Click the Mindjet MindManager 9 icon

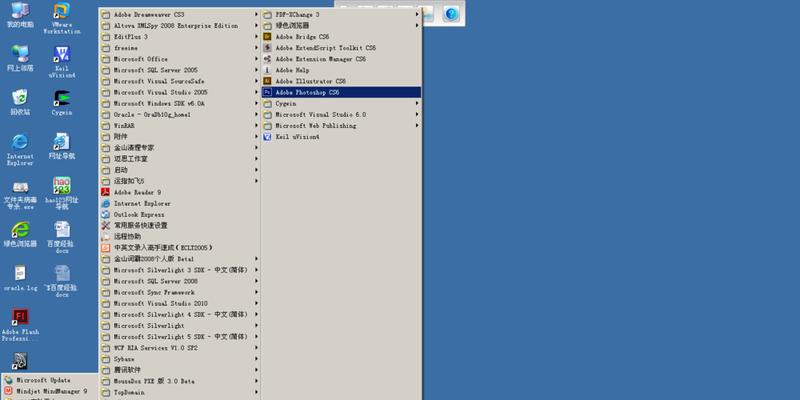[x=8, y=391]
